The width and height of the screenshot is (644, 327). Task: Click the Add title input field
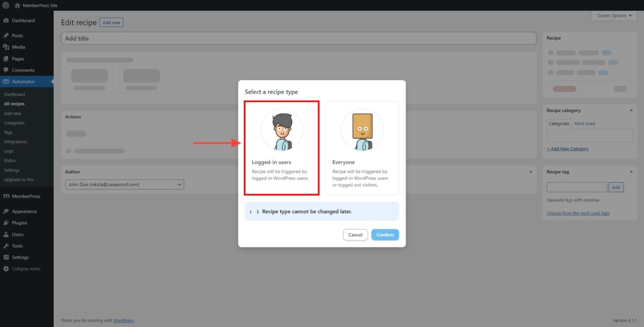(x=299, y=38)
